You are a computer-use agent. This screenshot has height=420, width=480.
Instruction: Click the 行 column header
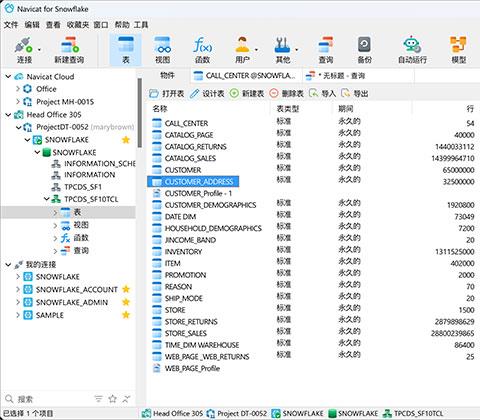click(470, 109)
